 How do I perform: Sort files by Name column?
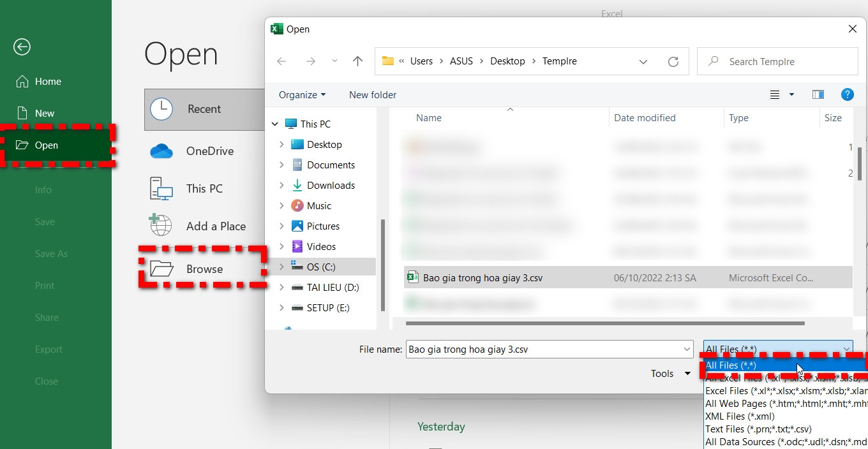click(x=429, y=118)
